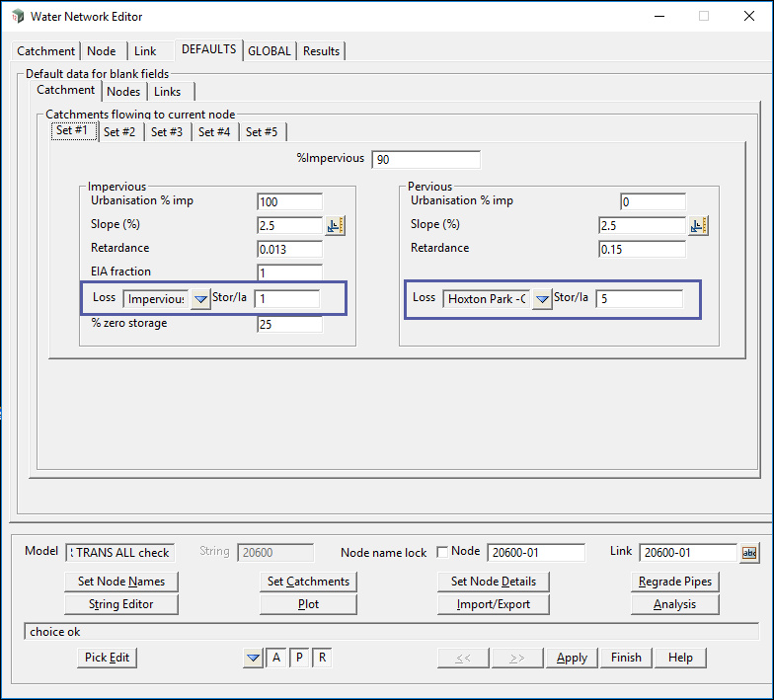Image resolution: width=774 pixels, height=700 pixels.
Task: Open the Results tab
Action: pyautogui.click(x=321, y=51)
